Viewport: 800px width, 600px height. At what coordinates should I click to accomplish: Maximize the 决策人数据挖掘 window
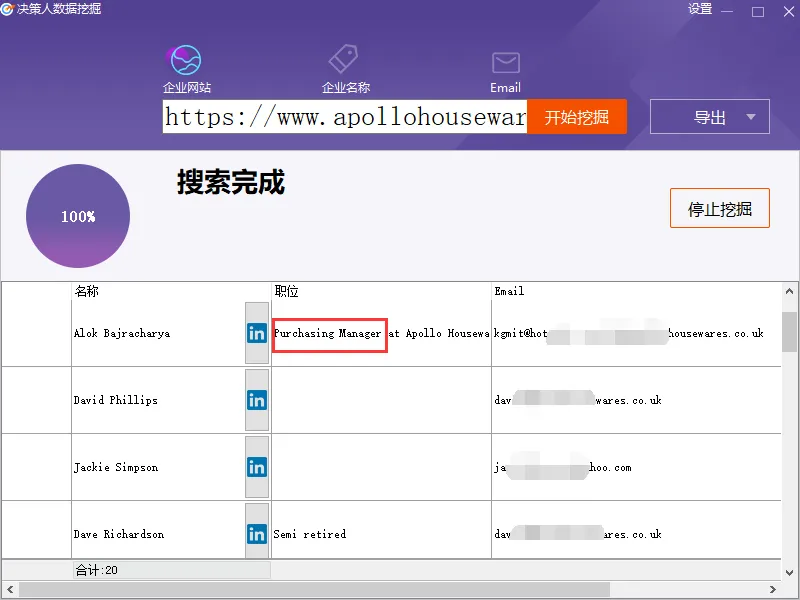[758, 11]
